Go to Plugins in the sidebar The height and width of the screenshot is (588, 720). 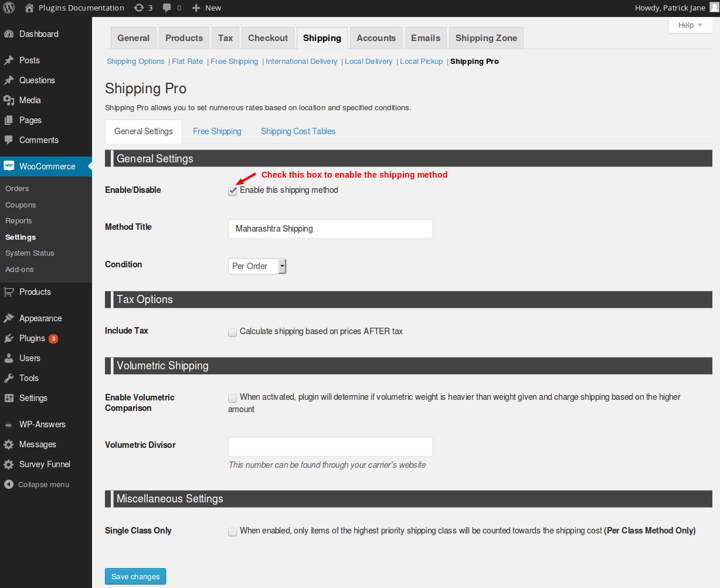[32, 338]
